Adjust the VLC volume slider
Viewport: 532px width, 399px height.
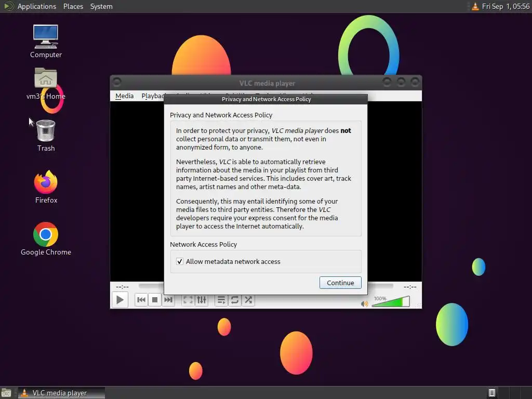(x=391, y=301)
